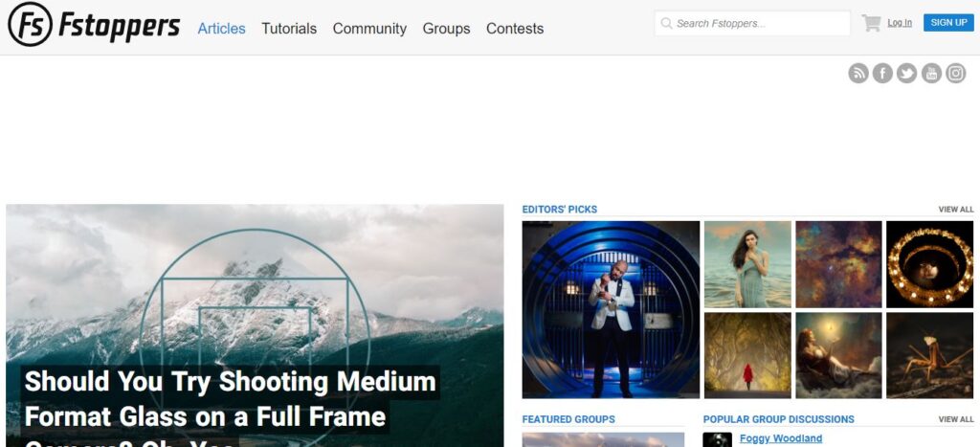The image size is (980, 447).
Task: Open the Instagram icon link
Action: (x=956, y=73)
